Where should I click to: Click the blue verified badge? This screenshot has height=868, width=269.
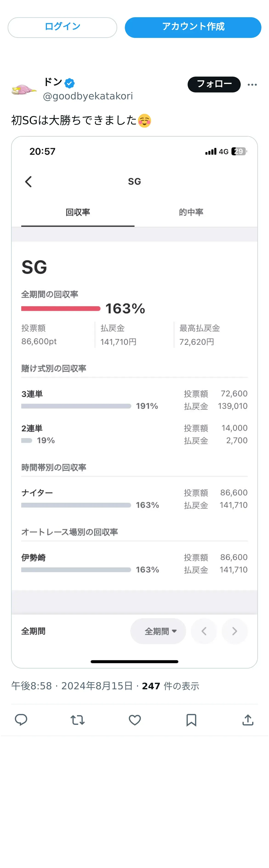tap(70, 83)
